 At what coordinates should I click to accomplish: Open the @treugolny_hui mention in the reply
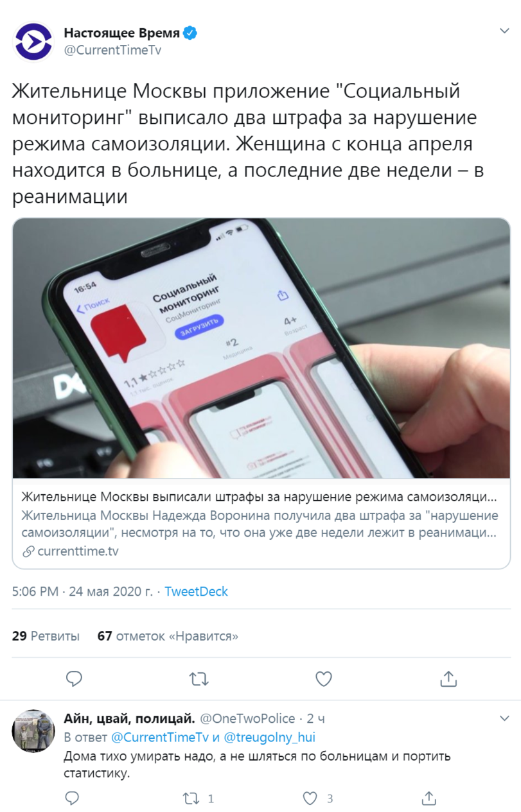click(269, 738)
